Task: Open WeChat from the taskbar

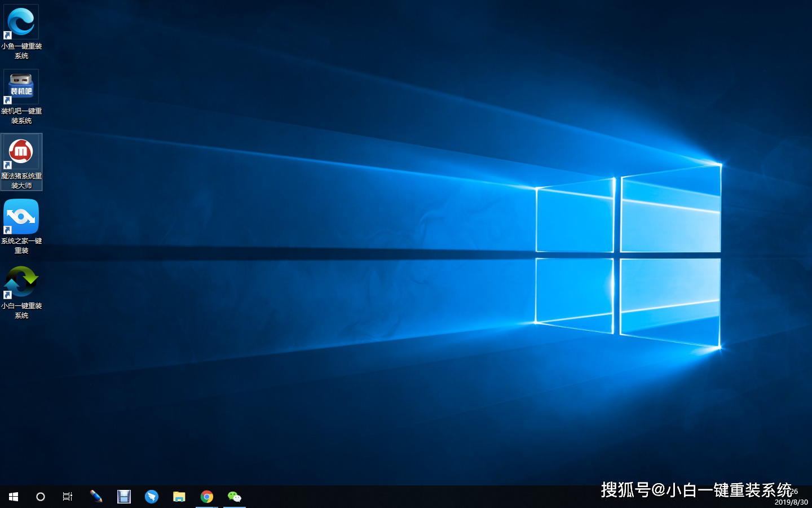Action: (235, 496)
